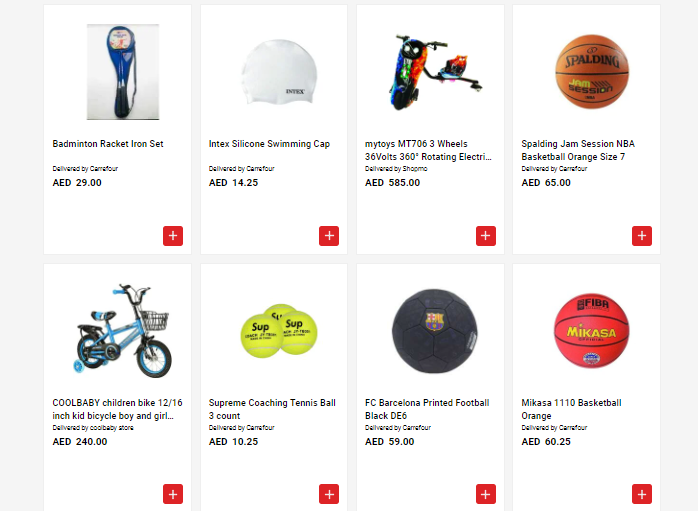
Task: View the blue children bike photo
Action: coord(123,330)
